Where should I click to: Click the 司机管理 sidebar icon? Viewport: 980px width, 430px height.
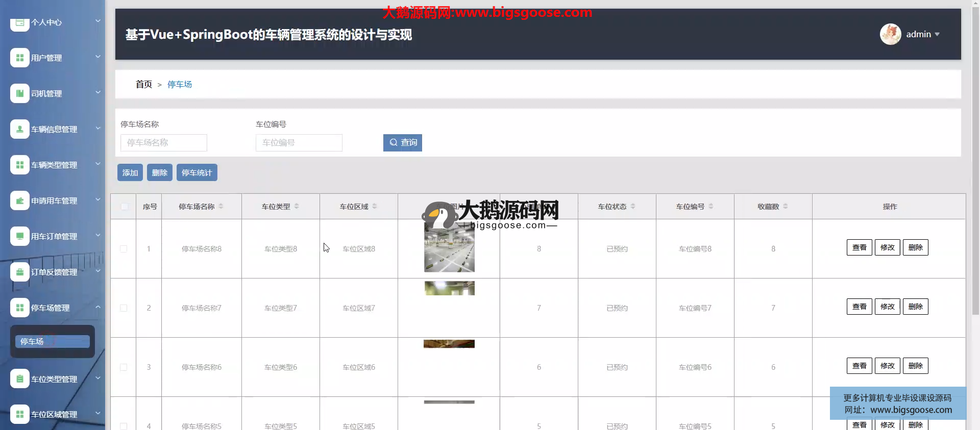point(19,94)
